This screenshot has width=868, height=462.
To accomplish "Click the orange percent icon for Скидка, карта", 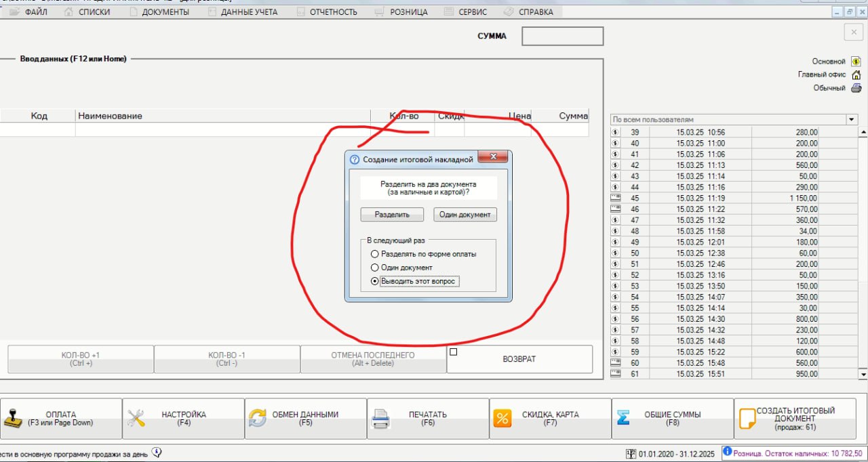I will tap(502, 418).
